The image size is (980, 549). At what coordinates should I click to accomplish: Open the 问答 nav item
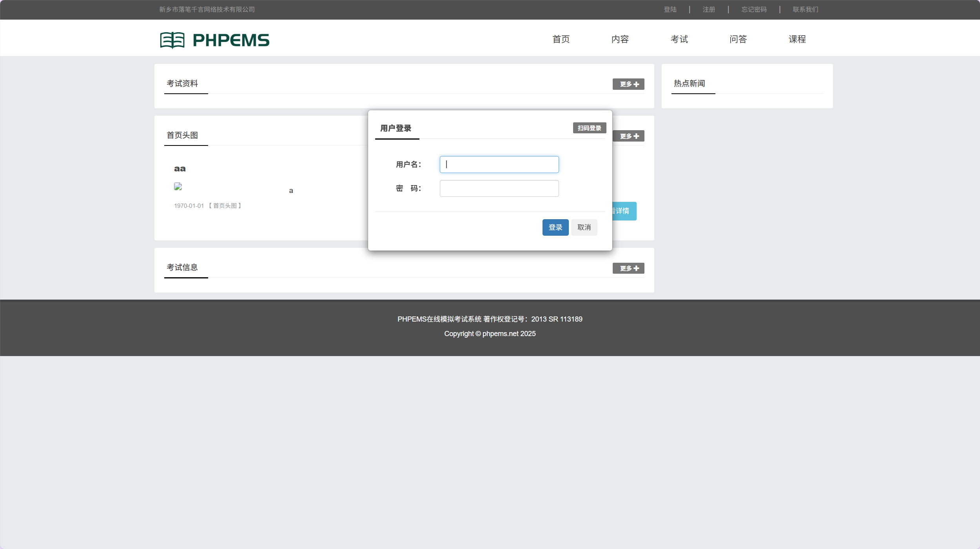(x=738, y=39)
